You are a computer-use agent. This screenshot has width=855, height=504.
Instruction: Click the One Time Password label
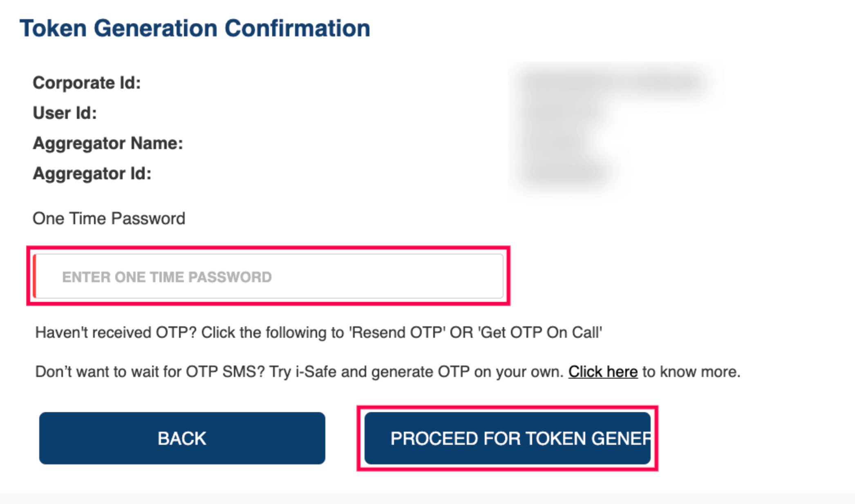click(x=109, y=218)
